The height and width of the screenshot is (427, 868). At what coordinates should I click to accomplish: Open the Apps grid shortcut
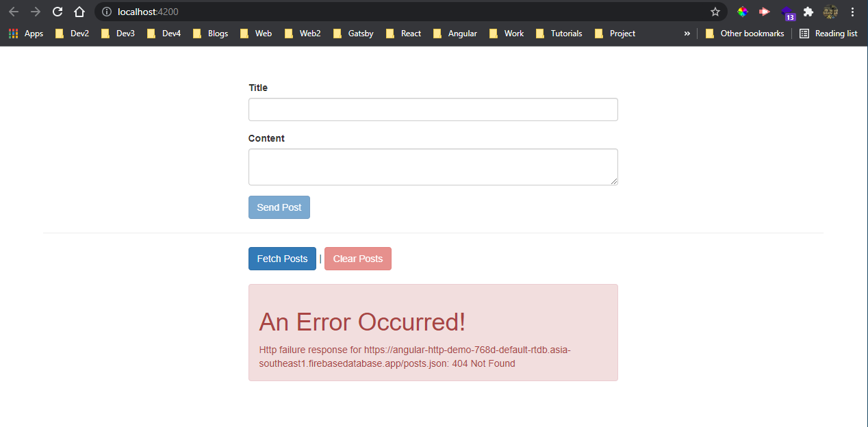[x=25, y=33]
